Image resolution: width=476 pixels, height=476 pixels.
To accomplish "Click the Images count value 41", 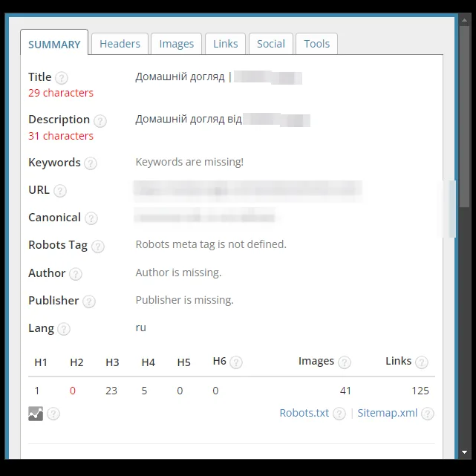I will tap(345, 391).
